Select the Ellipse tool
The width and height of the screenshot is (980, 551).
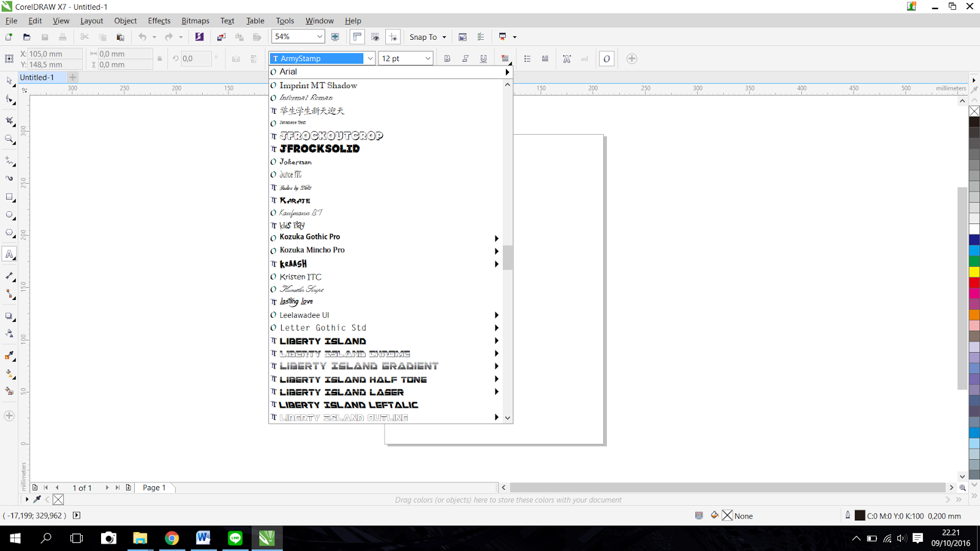tap(9, 215)
